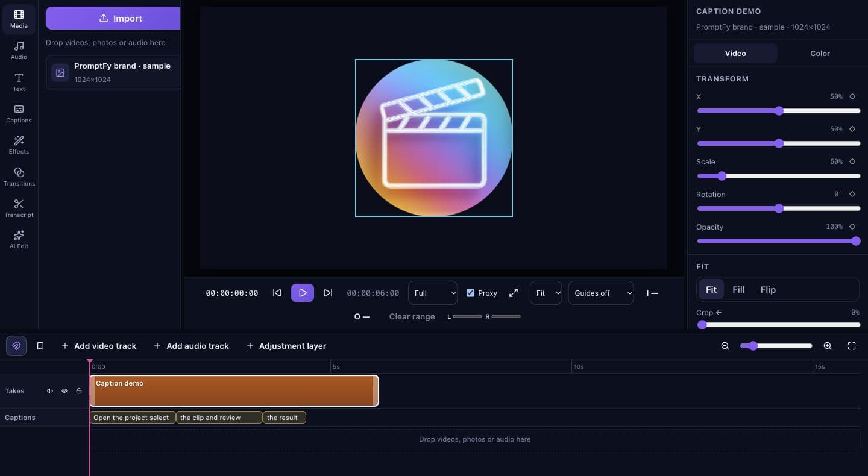Viewport: 868px width, 476px height.
Task: Open the AI Edit panel
Action: point(19,240)
